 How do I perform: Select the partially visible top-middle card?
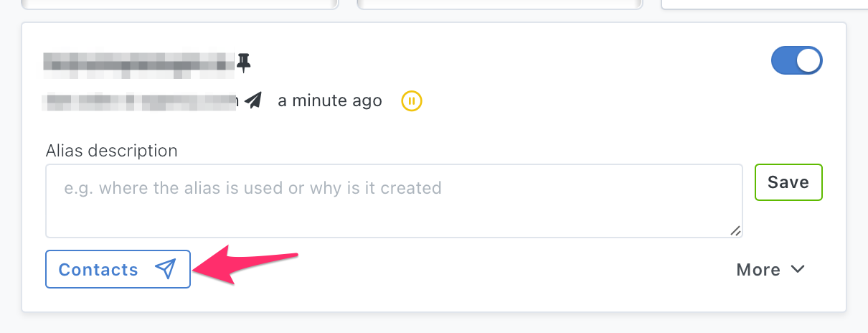tap(499, 4)
